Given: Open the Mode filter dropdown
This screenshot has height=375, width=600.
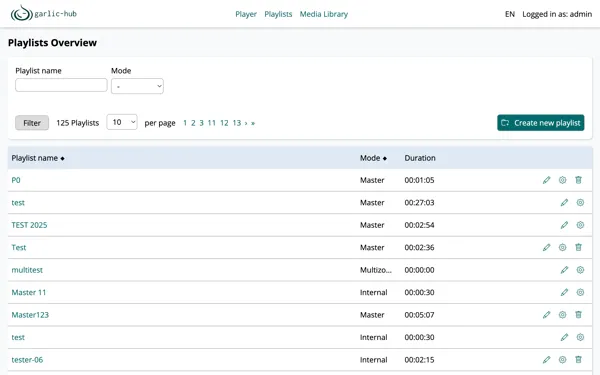Looking at the screenshot, I should (137, 86).
